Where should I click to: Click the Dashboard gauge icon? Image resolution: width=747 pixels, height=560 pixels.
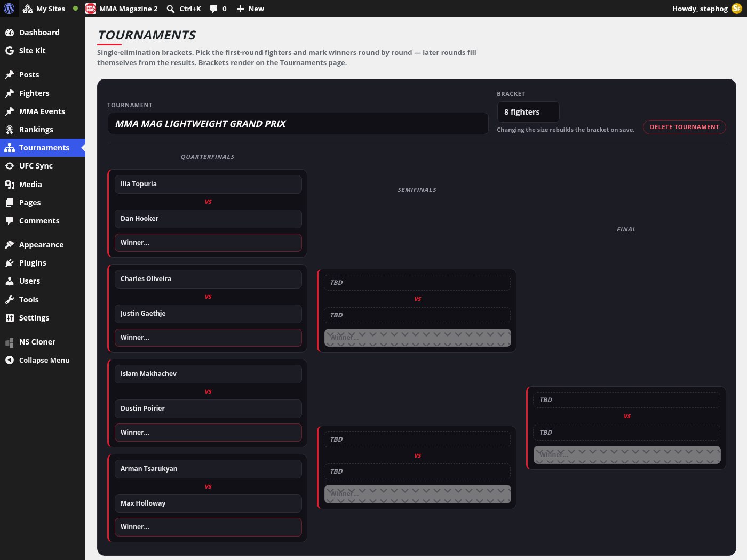coord(10,33)
